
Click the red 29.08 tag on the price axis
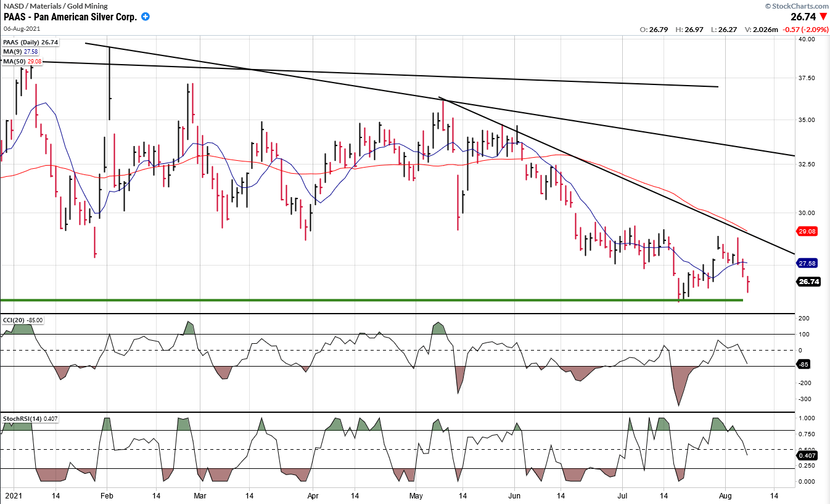[x=808, y=232]
